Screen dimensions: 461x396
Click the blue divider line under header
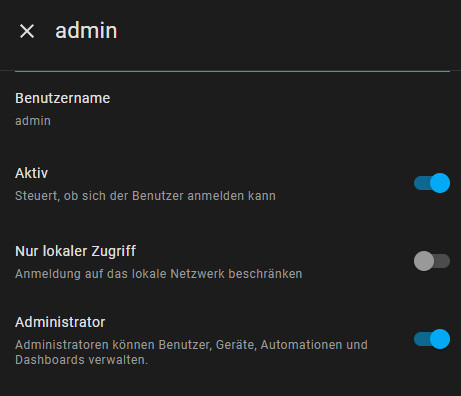(x=232, y=71)
